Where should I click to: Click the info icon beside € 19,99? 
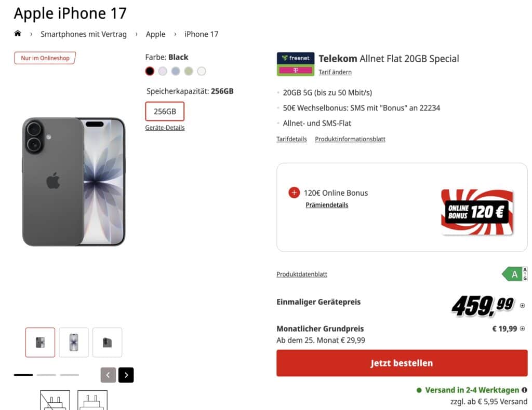(523, 329)
